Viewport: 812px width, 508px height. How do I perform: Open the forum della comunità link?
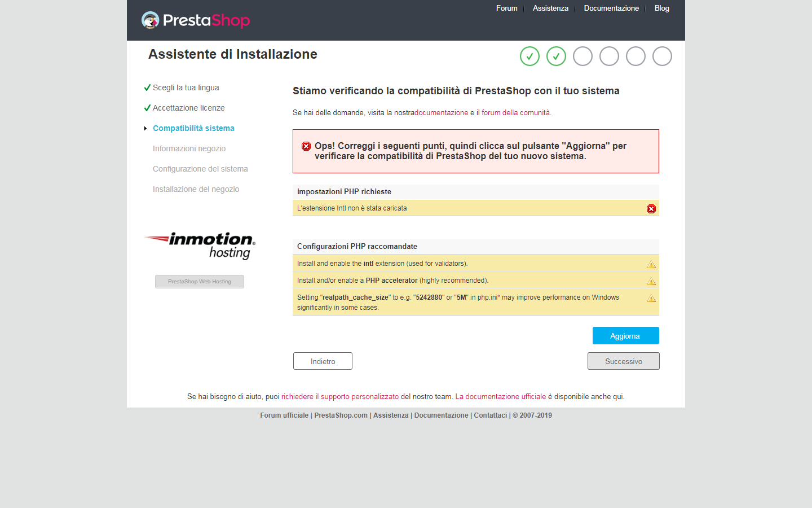point(515,113)
